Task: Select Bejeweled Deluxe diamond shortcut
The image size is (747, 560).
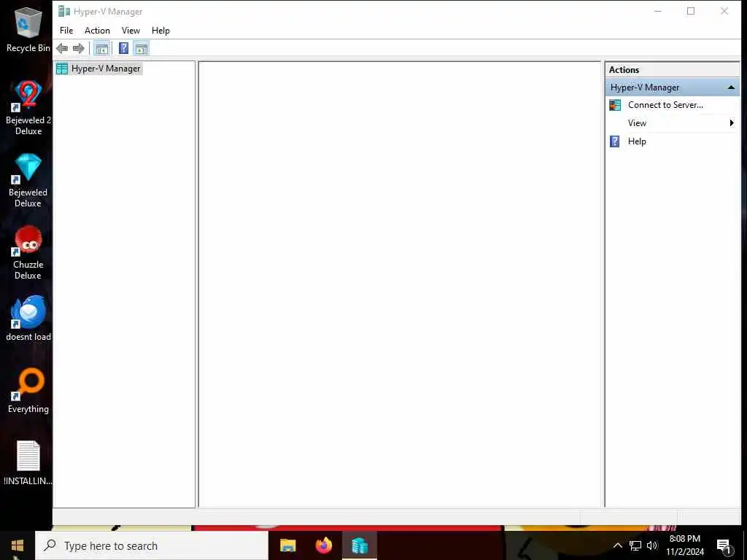Action: [x=28, y=181]
